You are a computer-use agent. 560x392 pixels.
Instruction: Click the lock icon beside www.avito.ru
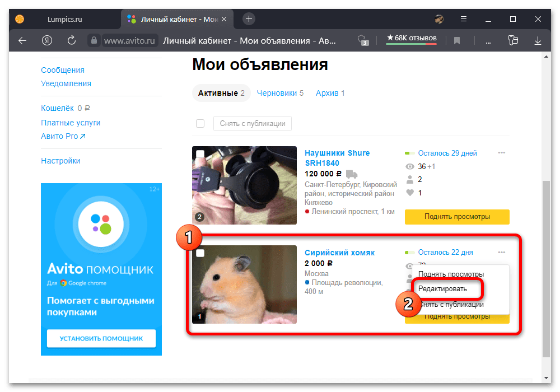[x=94, y=40]
